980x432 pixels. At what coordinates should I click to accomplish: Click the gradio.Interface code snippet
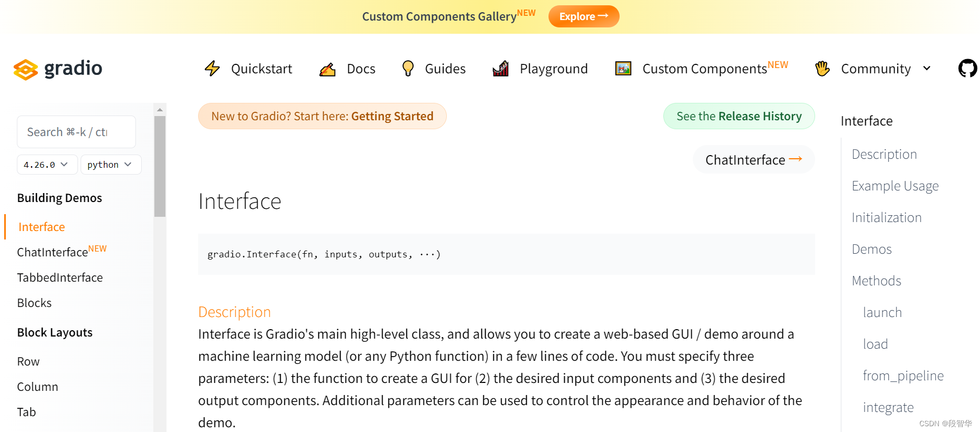point(324,254)
